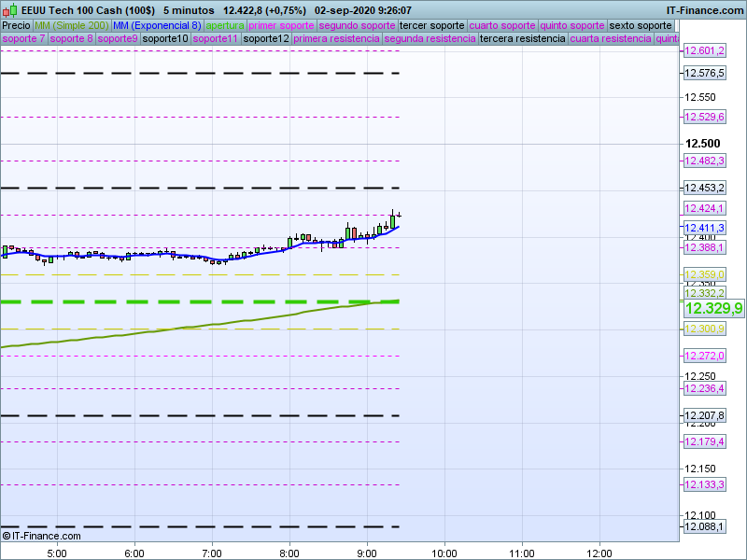Open the primer soporte label

(x=282, y=25)
